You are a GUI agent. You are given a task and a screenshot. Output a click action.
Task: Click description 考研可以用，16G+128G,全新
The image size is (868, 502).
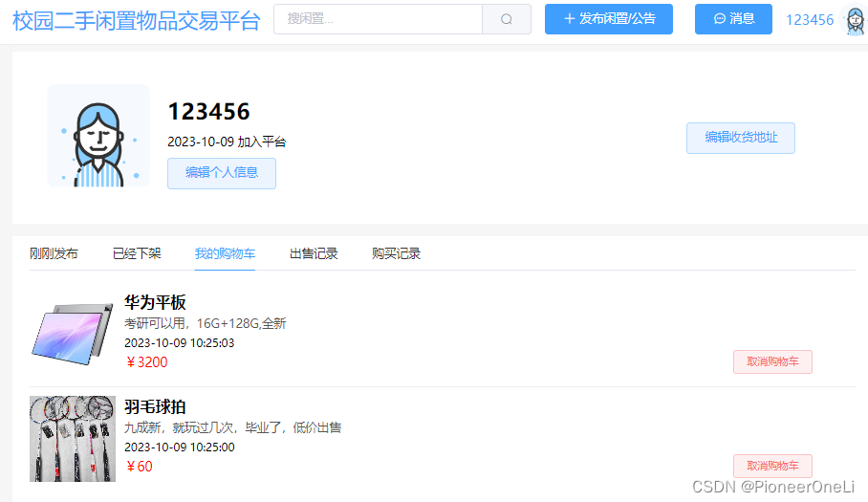point(205,323)
